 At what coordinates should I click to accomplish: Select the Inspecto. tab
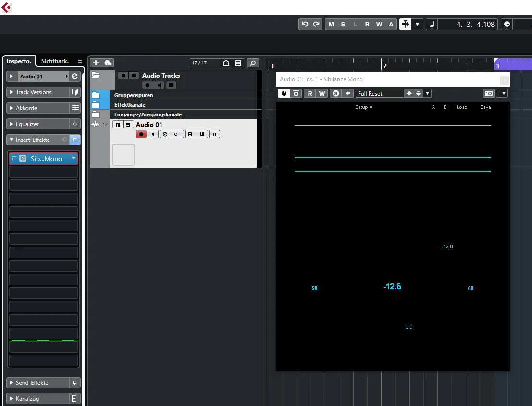(x=19, y=61)
